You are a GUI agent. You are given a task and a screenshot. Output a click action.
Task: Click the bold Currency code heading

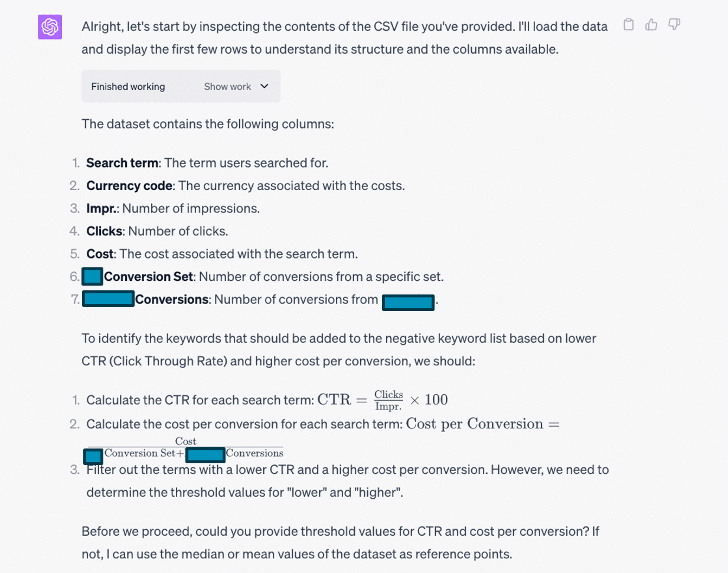129,186
